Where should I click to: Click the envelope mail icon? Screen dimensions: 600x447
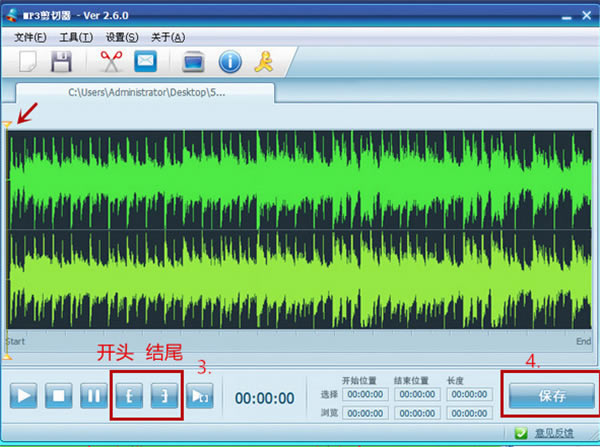pyautogui.click(x=146, y=62)
